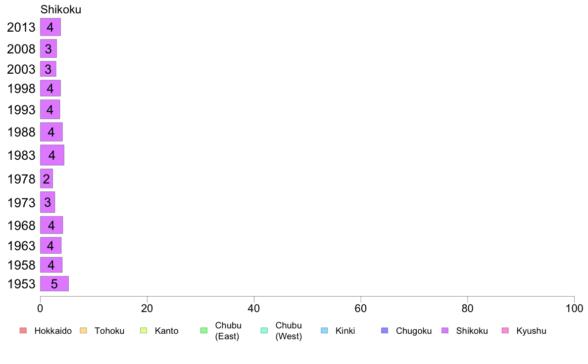This screenshot has width=588, height=364.
Task: Click the Chubu (West) legend swatch
Action: (264, 331)
